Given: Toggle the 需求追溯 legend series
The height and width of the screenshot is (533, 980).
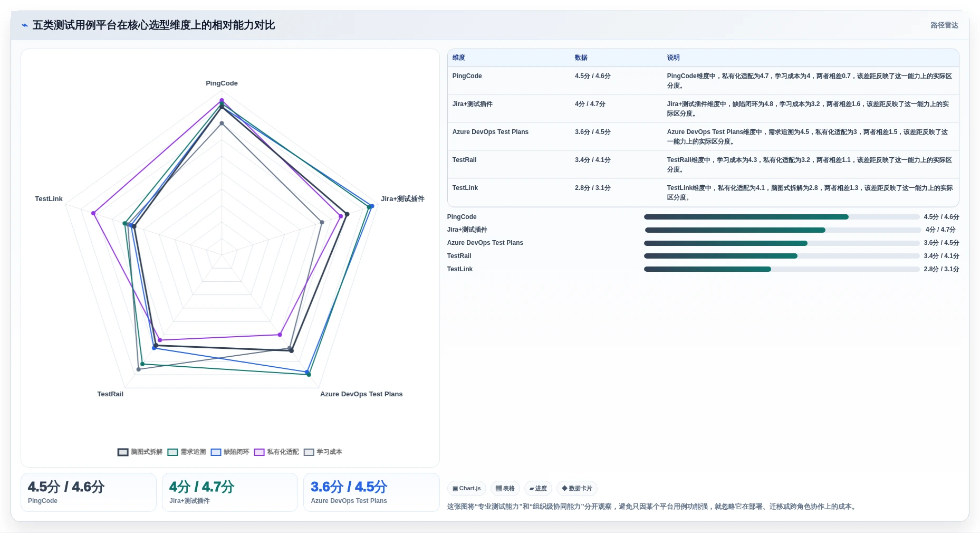Looking at the screenshot, I should pyautogui.click(x=187, y=452).
